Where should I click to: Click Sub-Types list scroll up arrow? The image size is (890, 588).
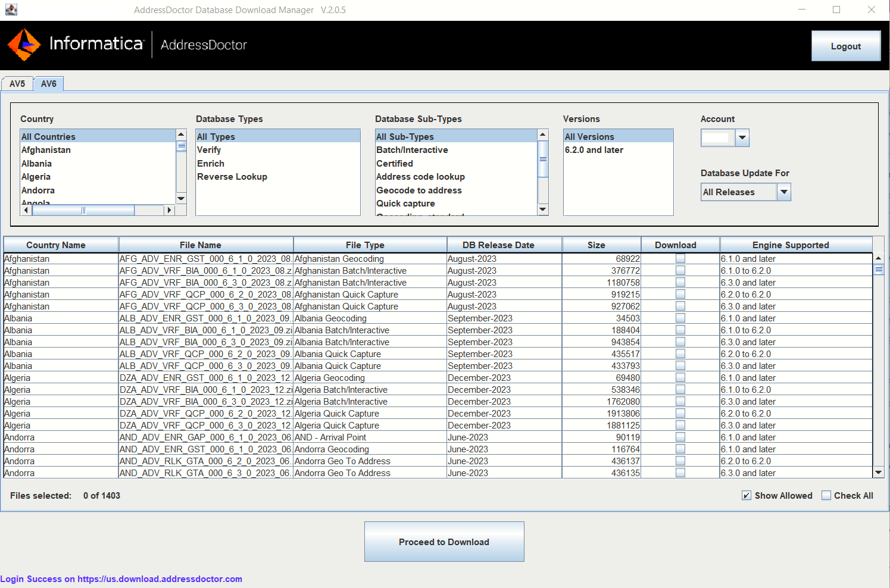[543, 135]
